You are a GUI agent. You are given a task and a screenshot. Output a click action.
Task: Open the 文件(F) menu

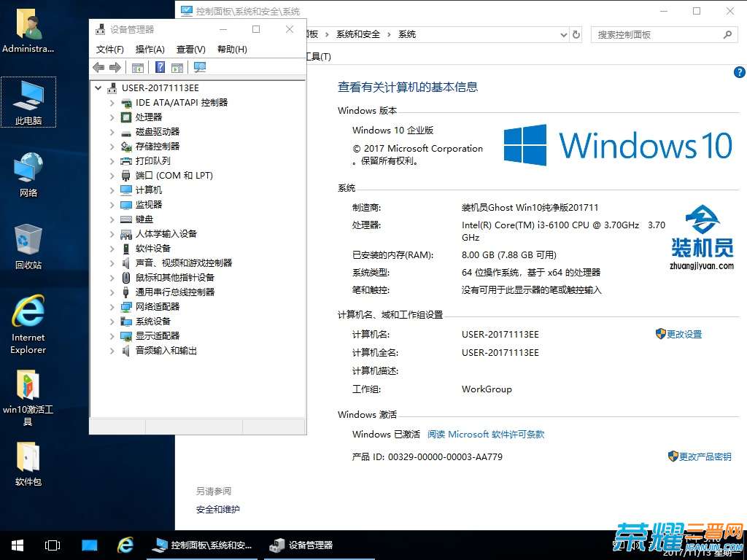(109, 50)
